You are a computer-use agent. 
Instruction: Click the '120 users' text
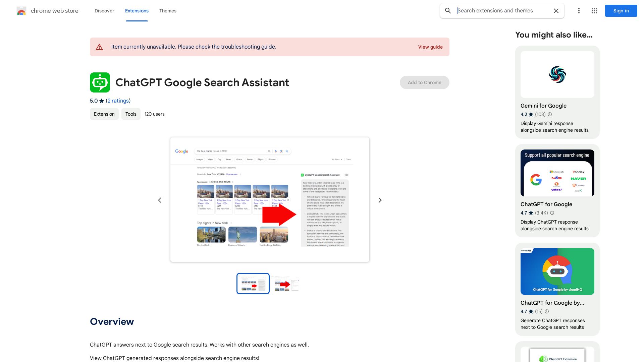pos(155,114)
